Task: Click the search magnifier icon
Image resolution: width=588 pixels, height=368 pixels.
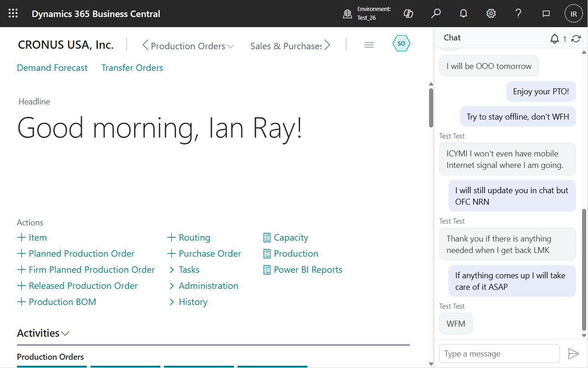Action: 436,14
